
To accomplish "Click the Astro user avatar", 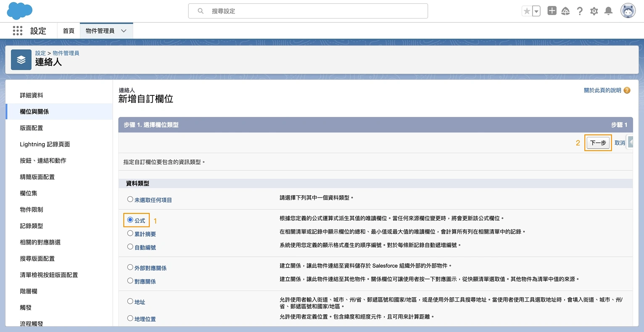I will click(628, 11).
